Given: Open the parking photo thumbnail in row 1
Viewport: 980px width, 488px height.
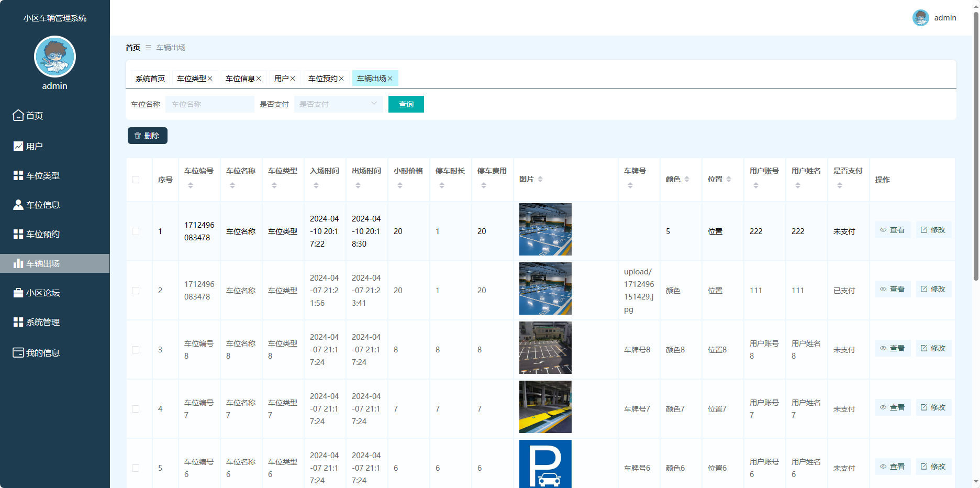Looking at the screenshot, I should click(x=545, y=229).
